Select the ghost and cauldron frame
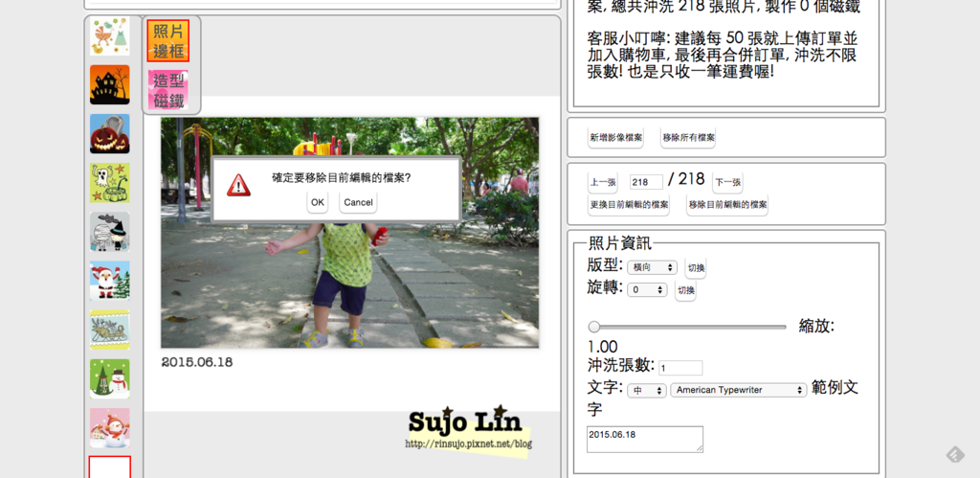 109,183
